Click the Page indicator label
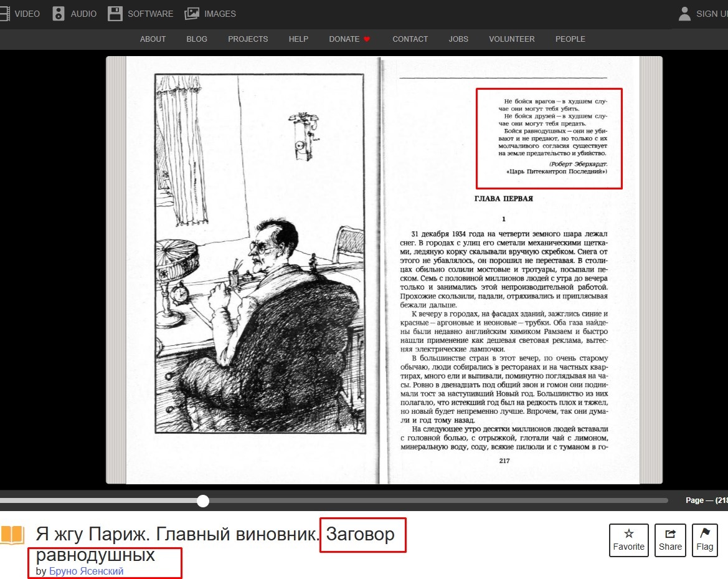 point(707,500)
